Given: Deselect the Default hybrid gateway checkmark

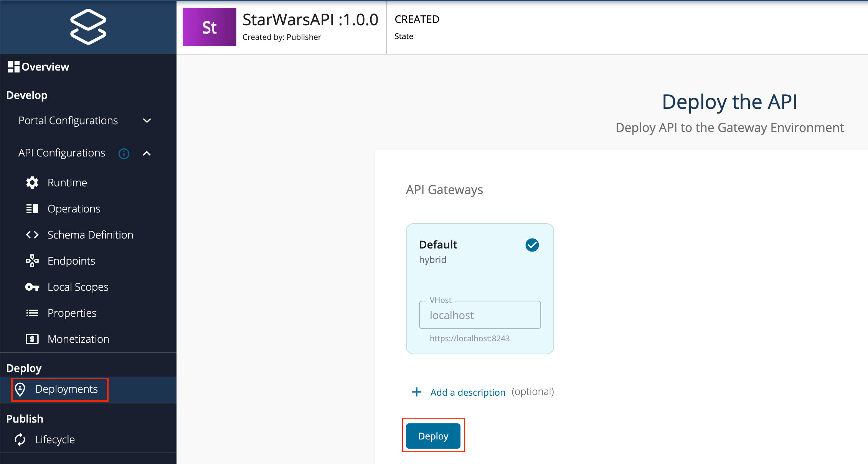Looking at the screenshot, I should coord(531,245).
